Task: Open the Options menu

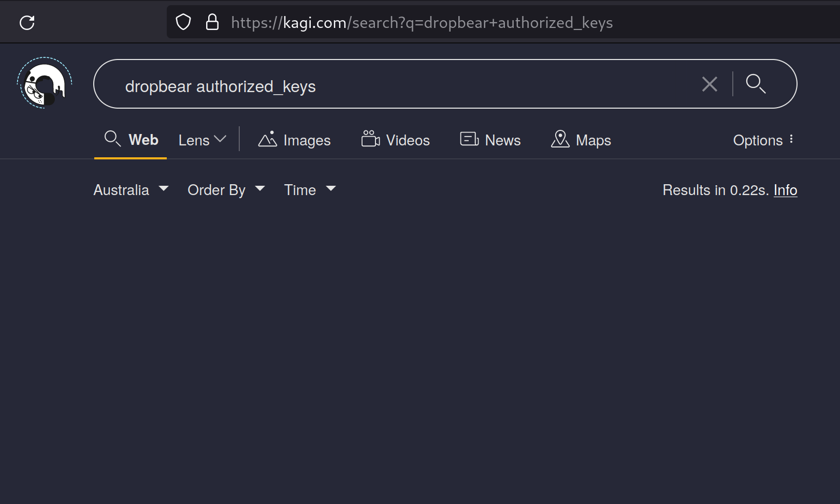Action: [x=763, y=140]
